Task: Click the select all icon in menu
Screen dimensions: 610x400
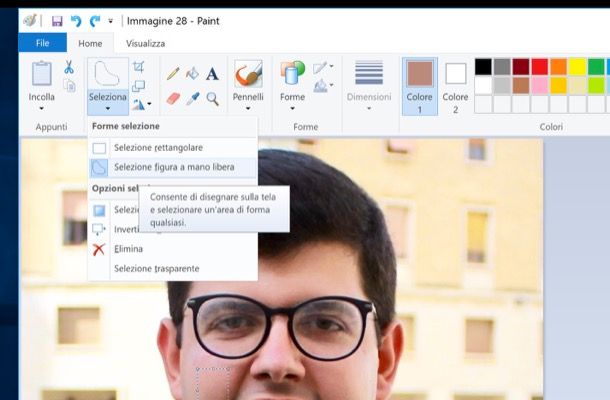Action: click(x=99, y=211)
